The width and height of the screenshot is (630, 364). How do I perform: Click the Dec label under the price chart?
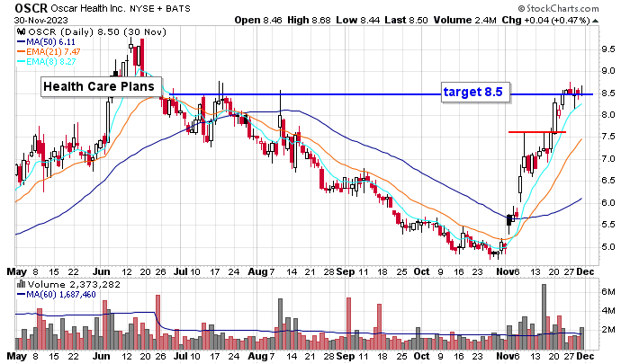(x=585, y=271)
